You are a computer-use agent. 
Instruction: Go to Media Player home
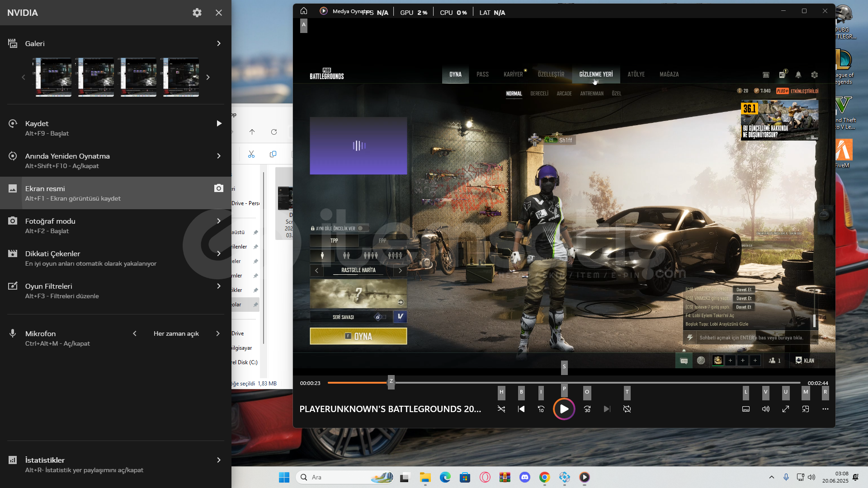click(304, 11)
